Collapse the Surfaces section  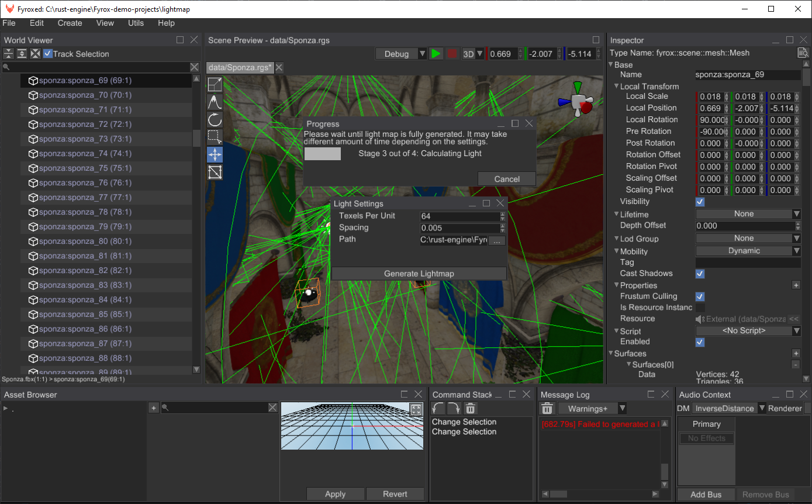click(x=611, y=354)
